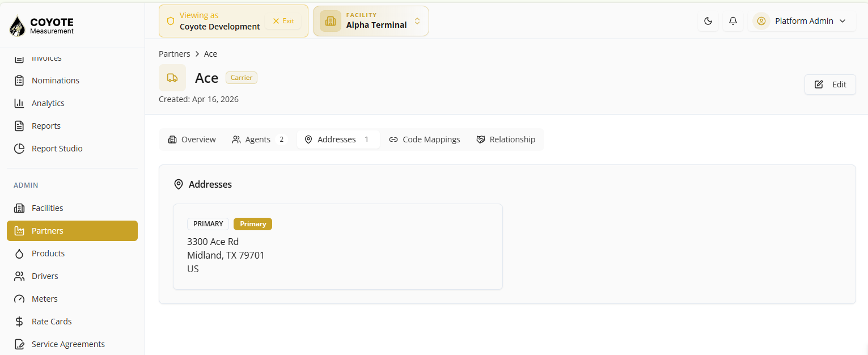Click the Drivers people icon
The width and height of the screenshot is (868, 355).
pyautogui.click(x=19, y=276)
